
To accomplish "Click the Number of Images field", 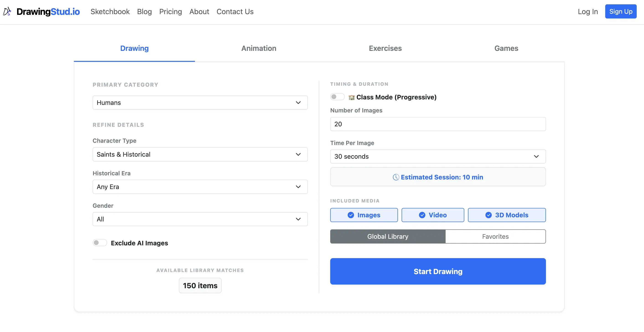I will coord(437,124).
